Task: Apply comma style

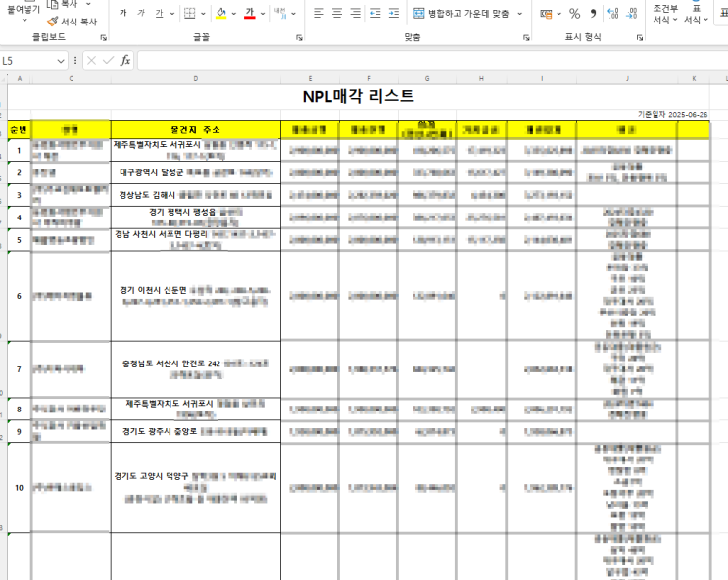Action: pyautogui.click(x=593, y=14)
